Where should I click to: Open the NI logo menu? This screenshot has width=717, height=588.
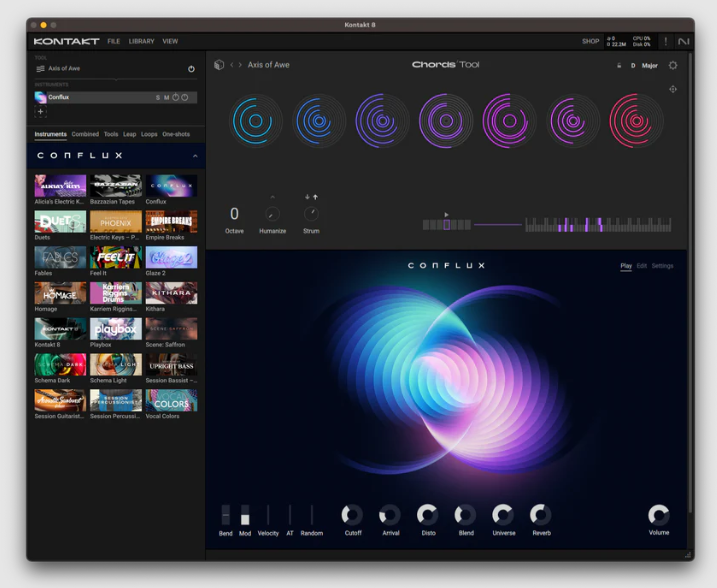tap(683, 42)
